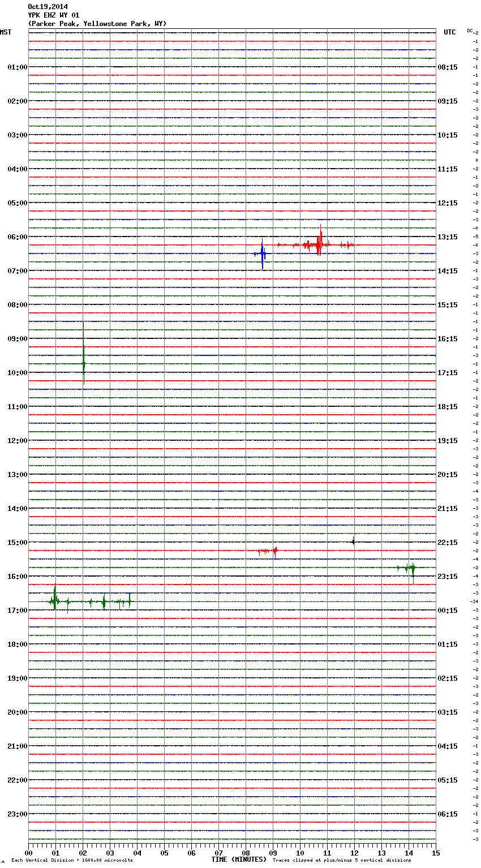The image size is (481, 868).
Task: Click the 00:15 UTC time label
Action: (x=448, y=611)
